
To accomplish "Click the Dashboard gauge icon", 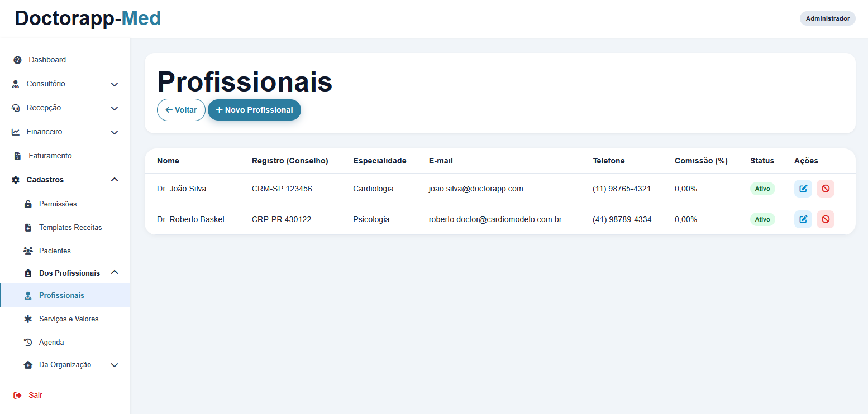I will click(17, 60).
